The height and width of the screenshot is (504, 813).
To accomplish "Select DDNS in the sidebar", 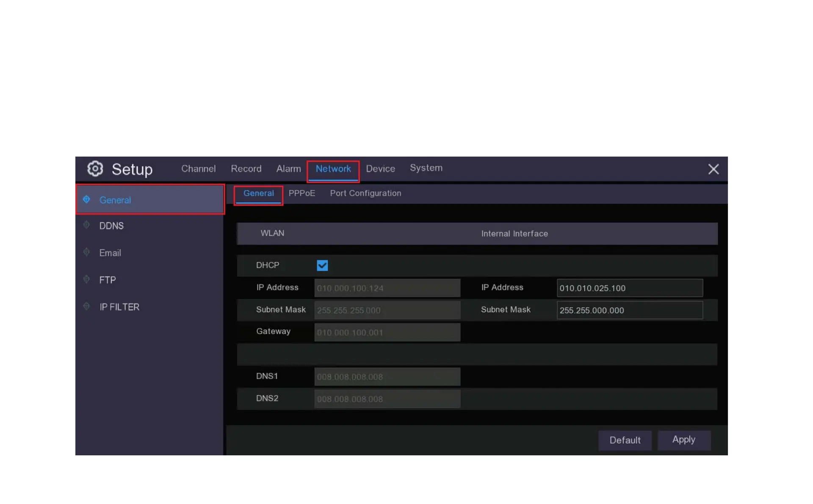I will coord(112,226).
